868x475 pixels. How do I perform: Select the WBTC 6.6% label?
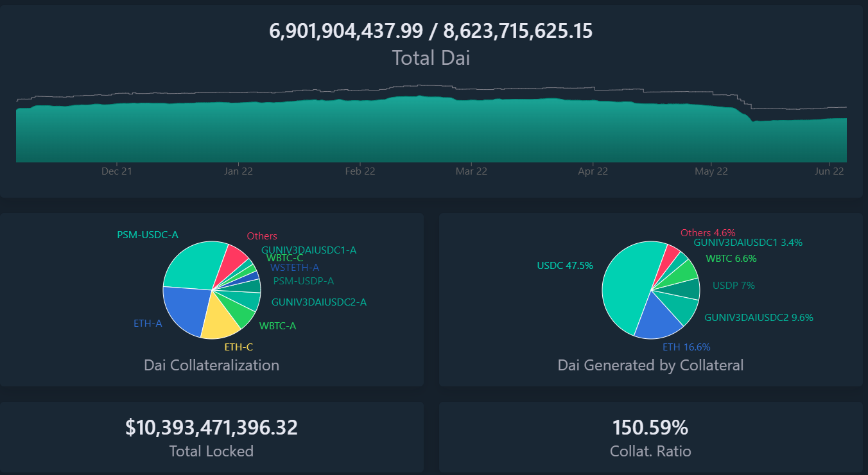[x=731, y=259]
